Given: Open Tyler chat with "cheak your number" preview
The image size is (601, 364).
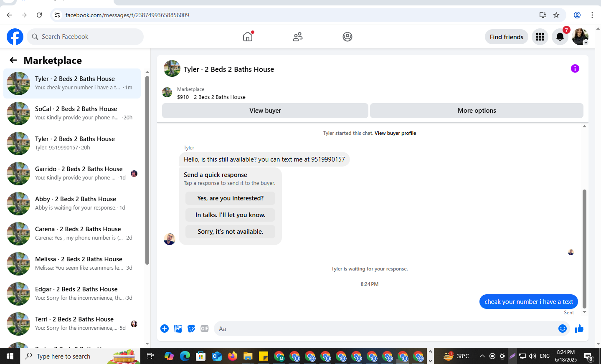Looking at the screenshot, I should coord(72,83).
